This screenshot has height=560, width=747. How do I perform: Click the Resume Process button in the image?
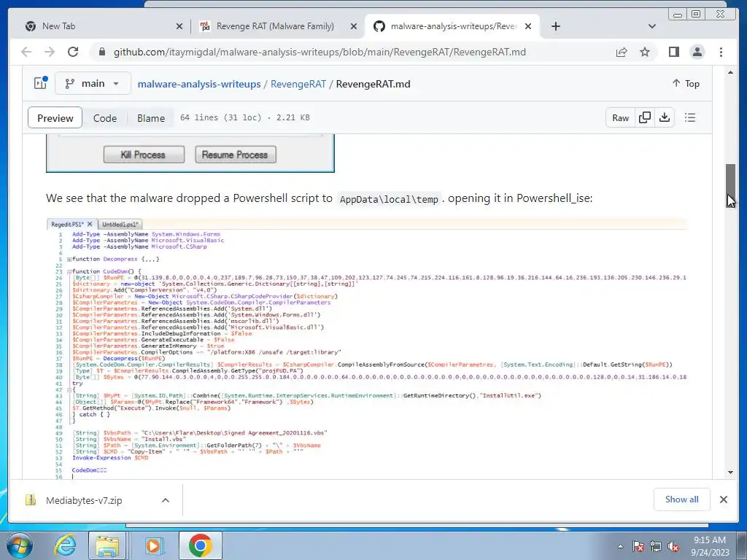tap(236, 155)
